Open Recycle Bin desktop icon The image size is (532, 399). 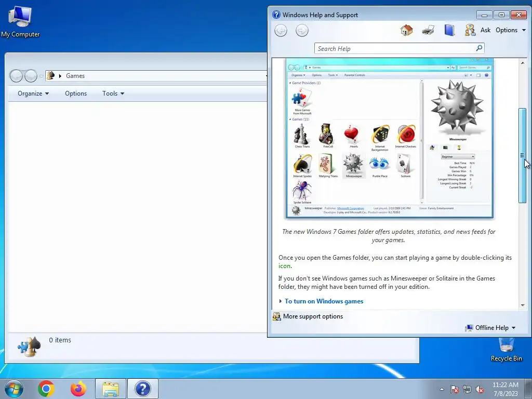point(506,350)
